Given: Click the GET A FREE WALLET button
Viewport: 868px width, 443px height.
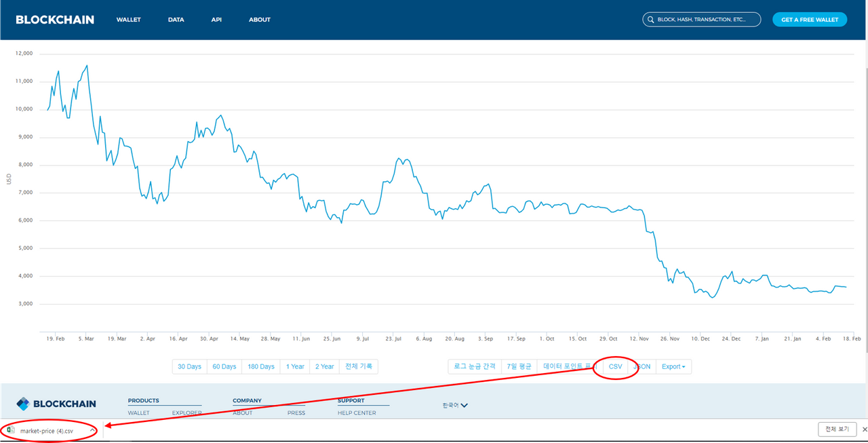Looking at the screenshot, I should (x=809, y=20).
